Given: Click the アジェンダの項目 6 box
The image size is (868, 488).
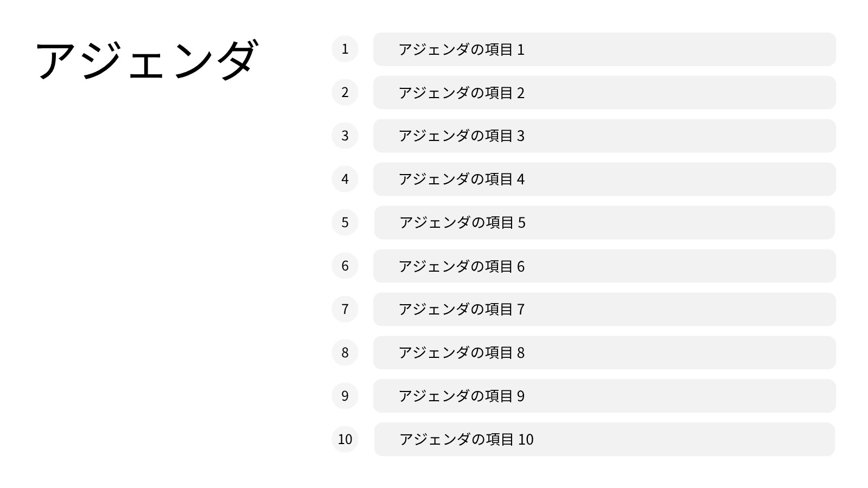Looking at the screenshot, I should point(604,266).
